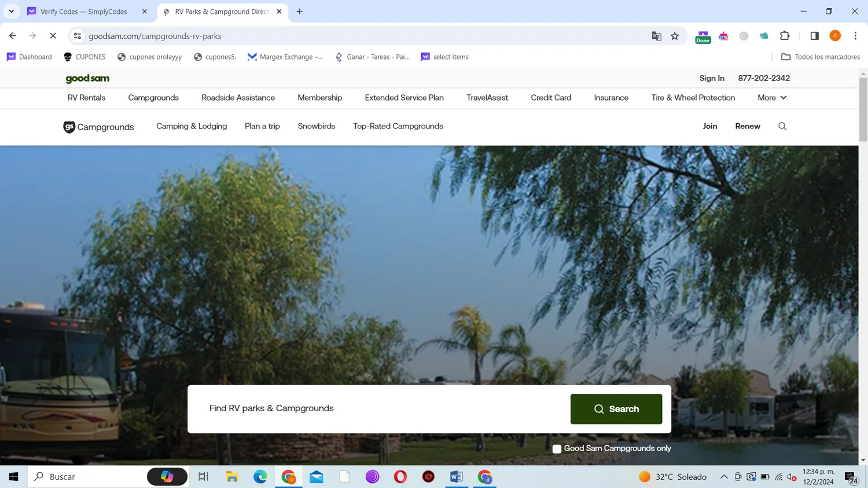
Task: Open the Chrome three-dot menu
Action: [x=855, y=36]
